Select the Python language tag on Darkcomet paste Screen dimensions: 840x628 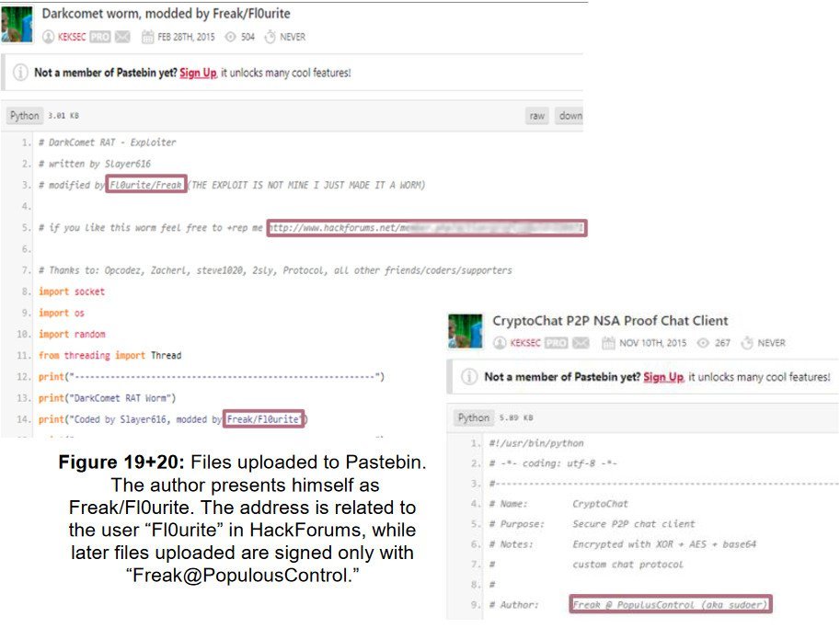(x=25, y=116)
